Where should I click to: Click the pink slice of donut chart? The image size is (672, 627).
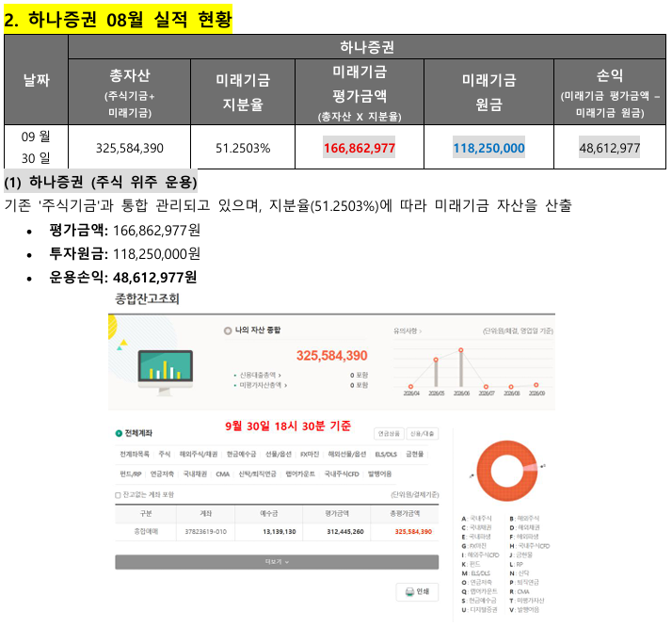coord(531,467)
